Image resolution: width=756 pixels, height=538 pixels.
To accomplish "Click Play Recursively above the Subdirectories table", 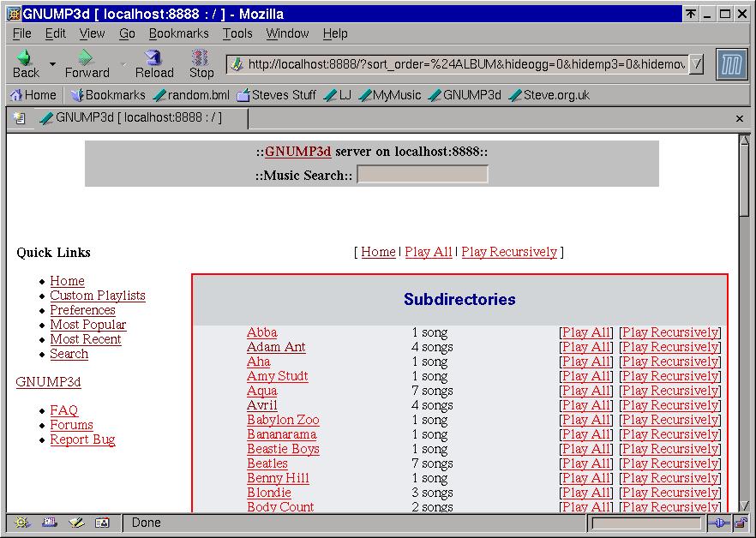I will click(x=509, y=252).
